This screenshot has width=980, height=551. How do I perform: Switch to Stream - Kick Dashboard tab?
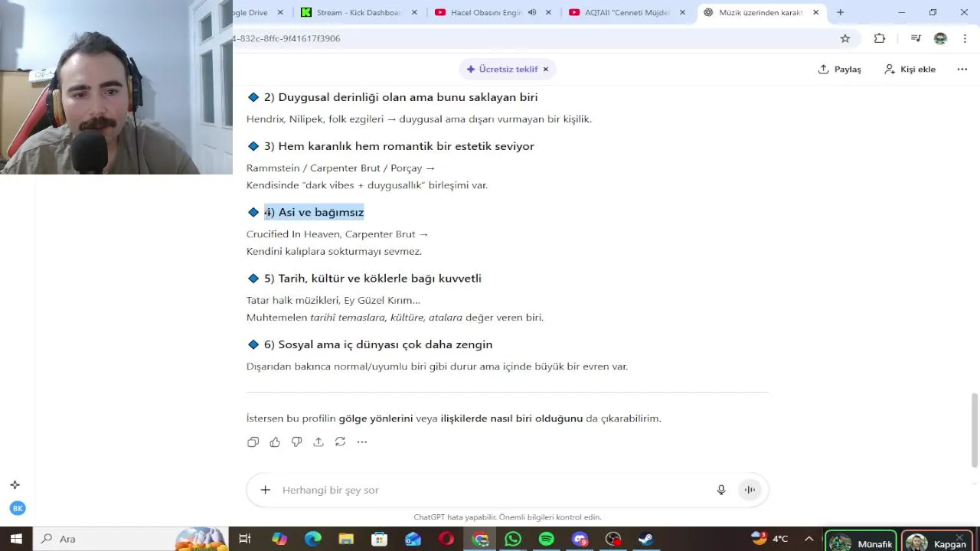[x=360, y=12]
